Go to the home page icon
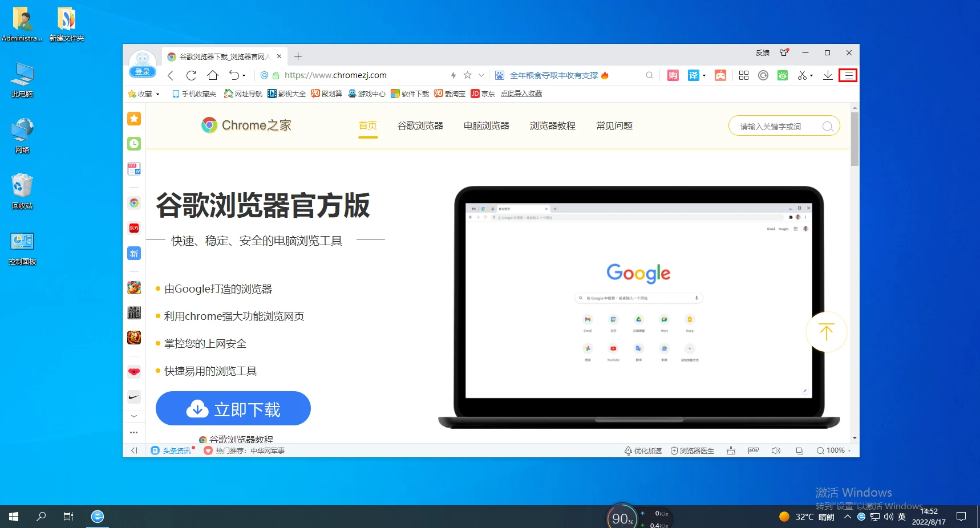This screenshot has height=528, width=980. [x=213, y=75]
